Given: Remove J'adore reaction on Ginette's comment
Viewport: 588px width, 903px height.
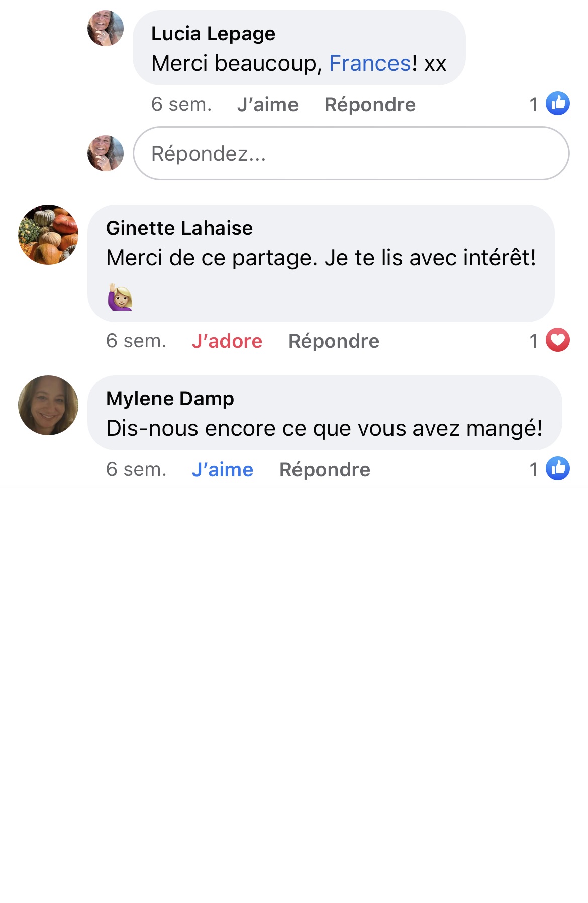Looking at the screenshot, I should point(227,341).
